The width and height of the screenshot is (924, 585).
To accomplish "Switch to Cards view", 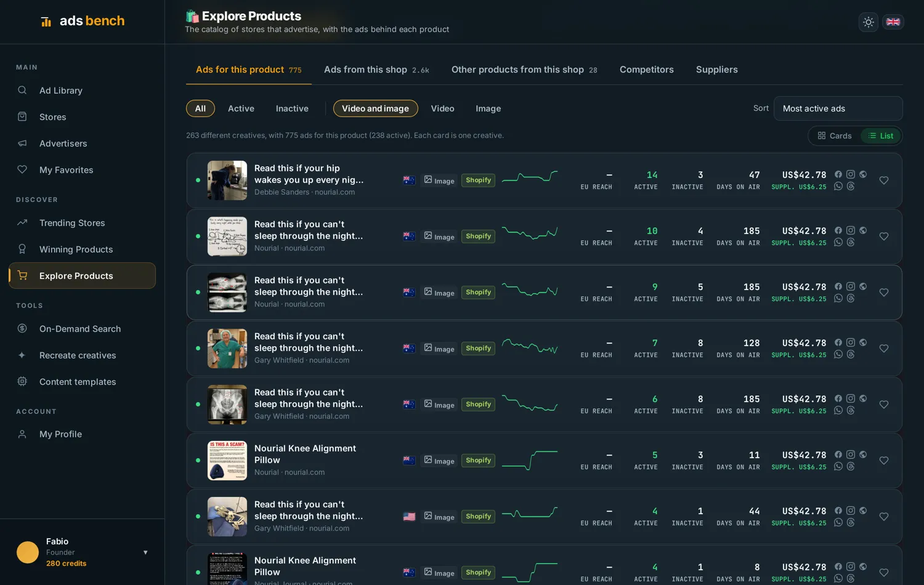I will (835, 136).
